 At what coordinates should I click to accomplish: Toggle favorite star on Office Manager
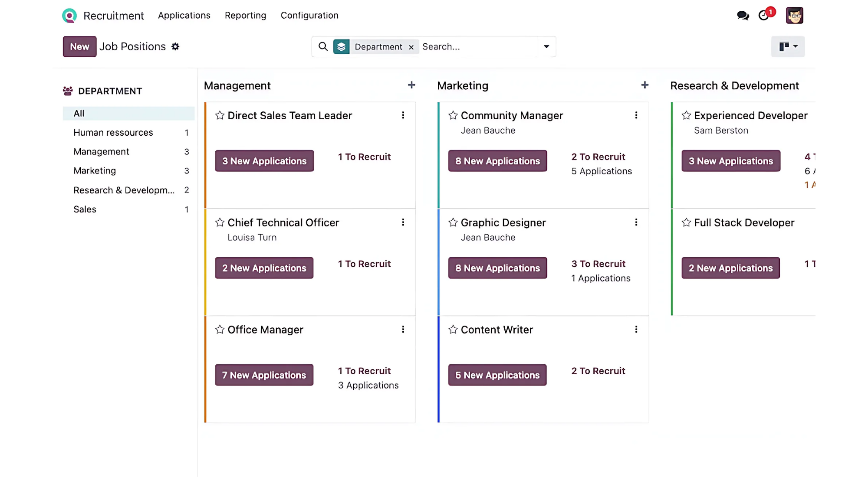pyautogui.click(x=220, y=330)
